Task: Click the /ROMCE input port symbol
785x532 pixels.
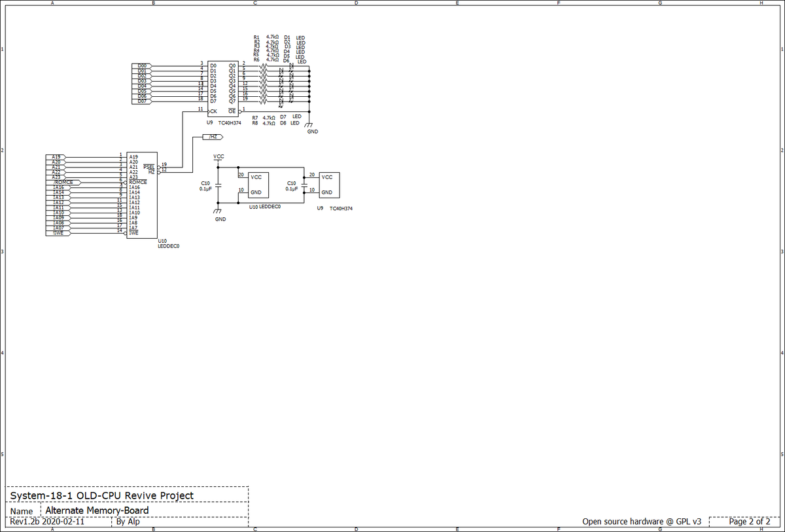Action: (63, 183)
